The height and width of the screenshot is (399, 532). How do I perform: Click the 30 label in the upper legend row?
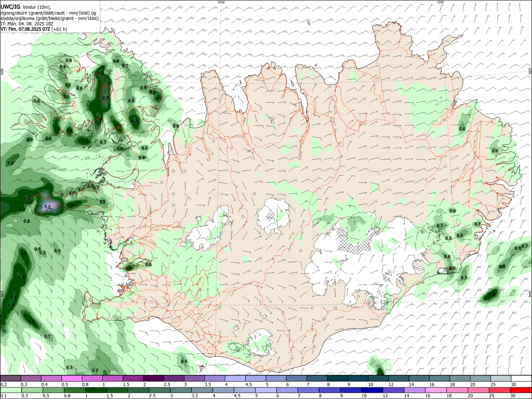click(514, 384)
